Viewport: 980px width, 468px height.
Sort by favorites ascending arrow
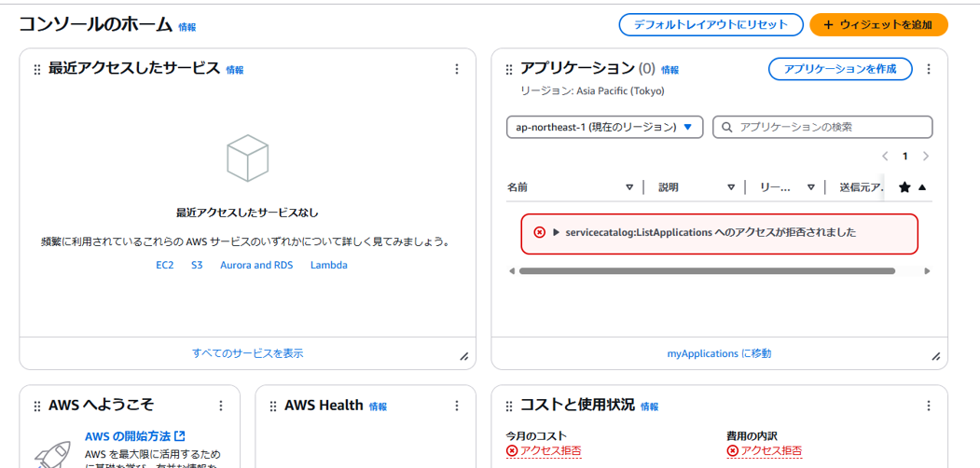pos(922,186)
